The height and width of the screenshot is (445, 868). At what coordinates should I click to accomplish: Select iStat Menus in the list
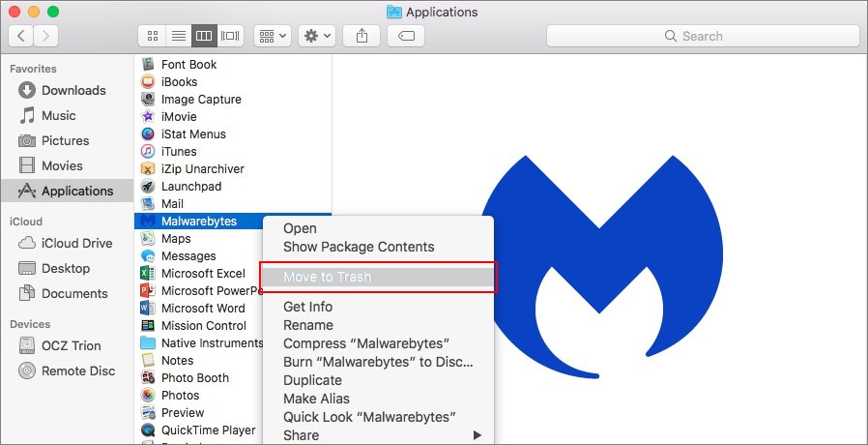pos(233,134)
